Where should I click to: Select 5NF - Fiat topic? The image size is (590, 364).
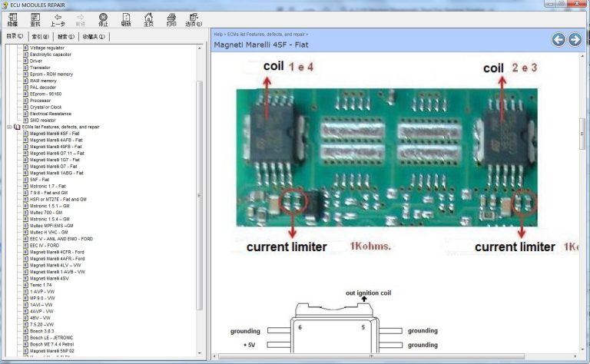39,180
